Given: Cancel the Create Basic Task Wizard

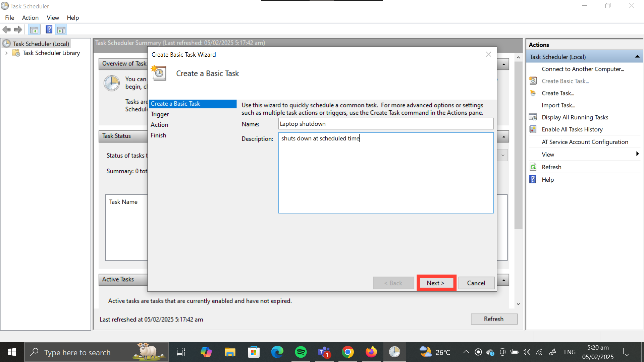Looking at the screenshot, I should (476, 283).
